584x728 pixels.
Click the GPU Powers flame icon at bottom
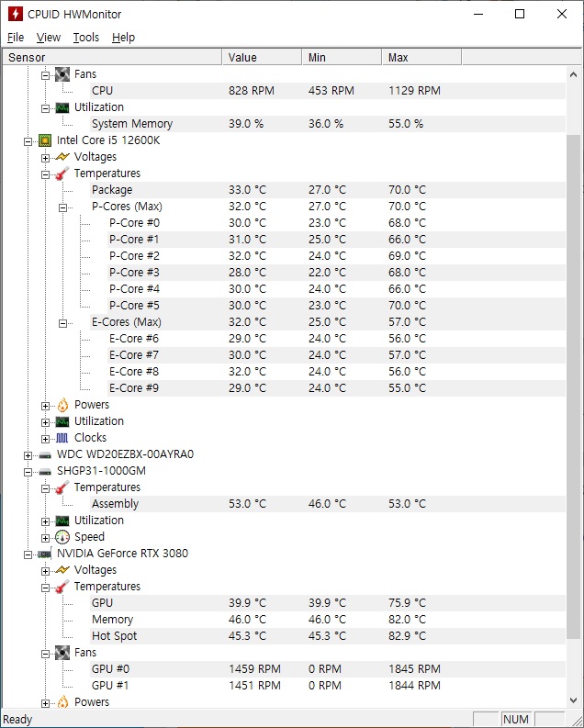pyautogui.click(x=62, y=702)
